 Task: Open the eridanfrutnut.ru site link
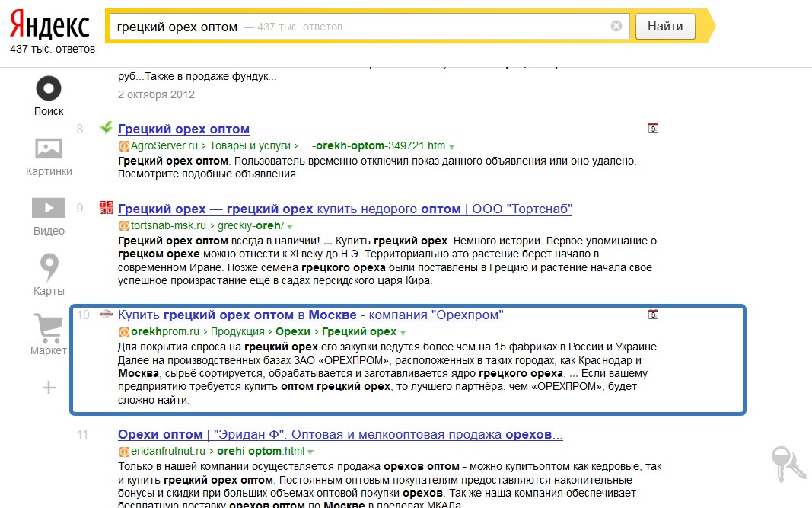(167, 451)
